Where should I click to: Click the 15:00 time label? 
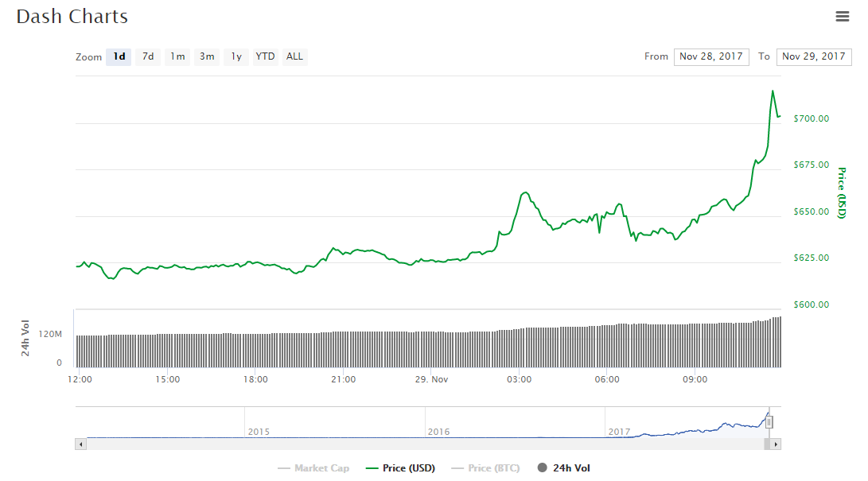click(x=168, y=379)
